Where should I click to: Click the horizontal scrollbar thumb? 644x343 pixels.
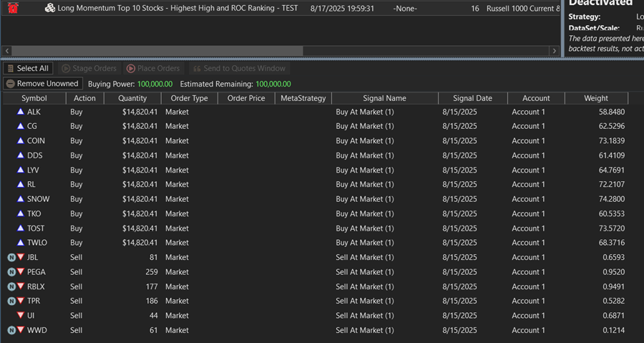157,51
